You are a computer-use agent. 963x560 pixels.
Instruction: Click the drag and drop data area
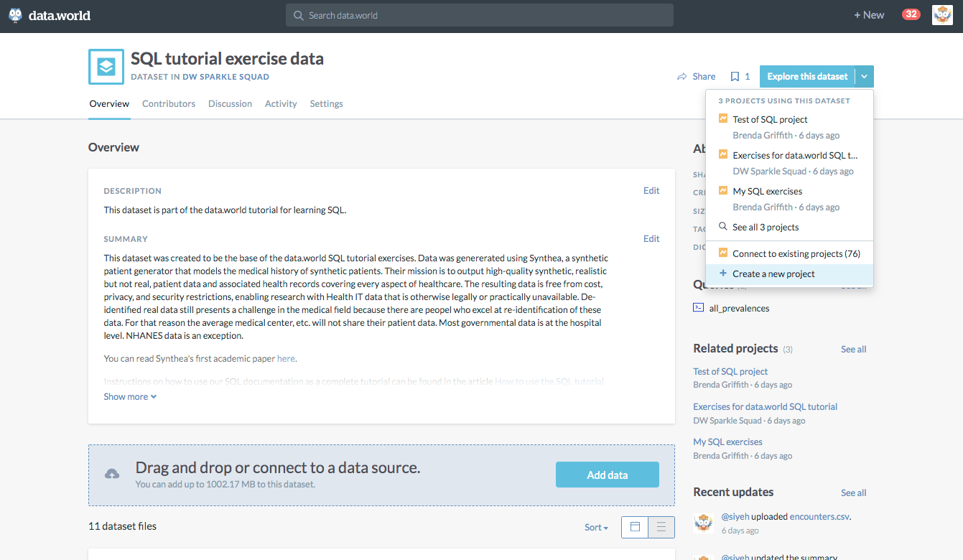coord(381,475)
